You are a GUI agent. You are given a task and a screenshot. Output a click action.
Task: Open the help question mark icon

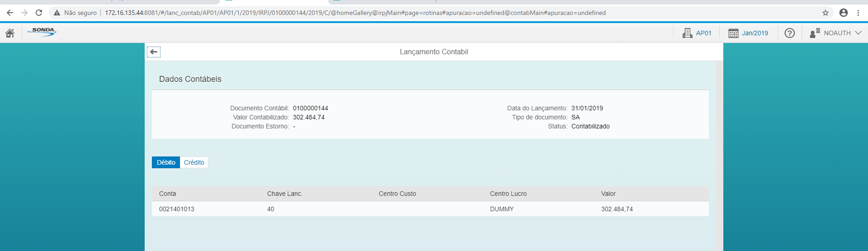(790, 33)
